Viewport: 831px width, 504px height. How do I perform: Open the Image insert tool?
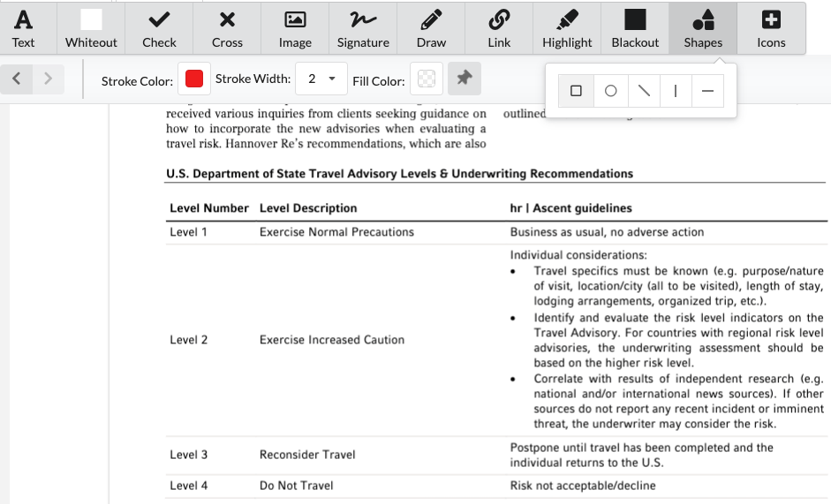pos(295,28)
